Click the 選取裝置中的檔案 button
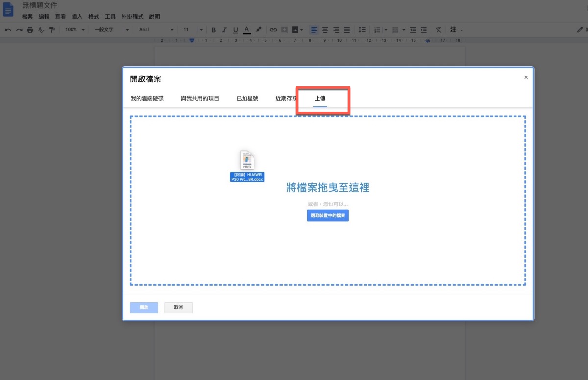 (x=328, y=215)
